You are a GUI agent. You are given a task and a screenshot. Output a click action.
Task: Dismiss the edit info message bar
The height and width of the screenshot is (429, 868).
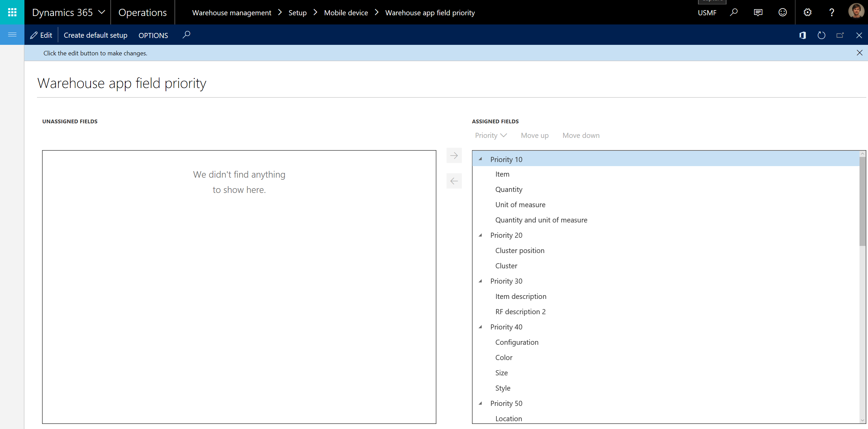click(859, 53)
